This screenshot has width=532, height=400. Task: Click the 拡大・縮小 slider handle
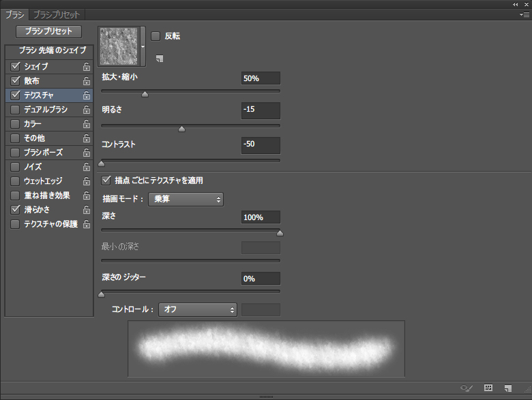(x=145, y=94)
